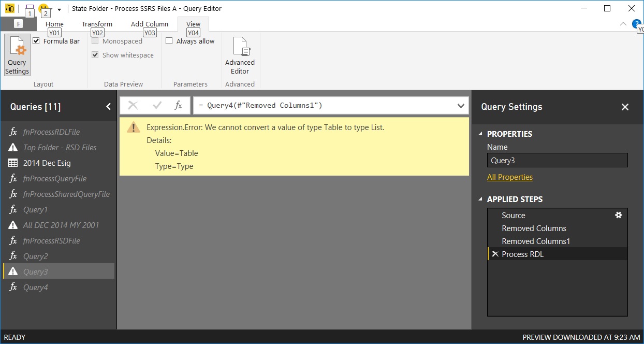Expand the formula bar dropdown arrow
This screenshot has height=344, width=644.
[461, 106]
